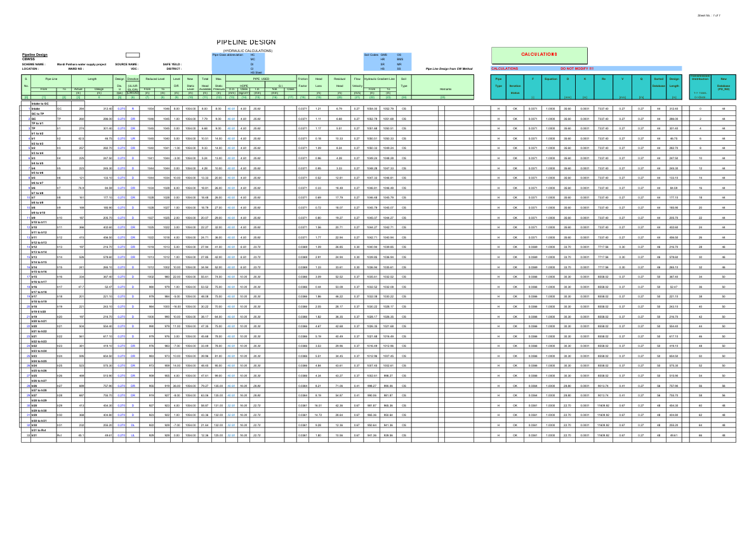Select the (HYDRAULIC CALCULATIONS) subtitle
756x534 pixels.
click(x=248, y=51)
